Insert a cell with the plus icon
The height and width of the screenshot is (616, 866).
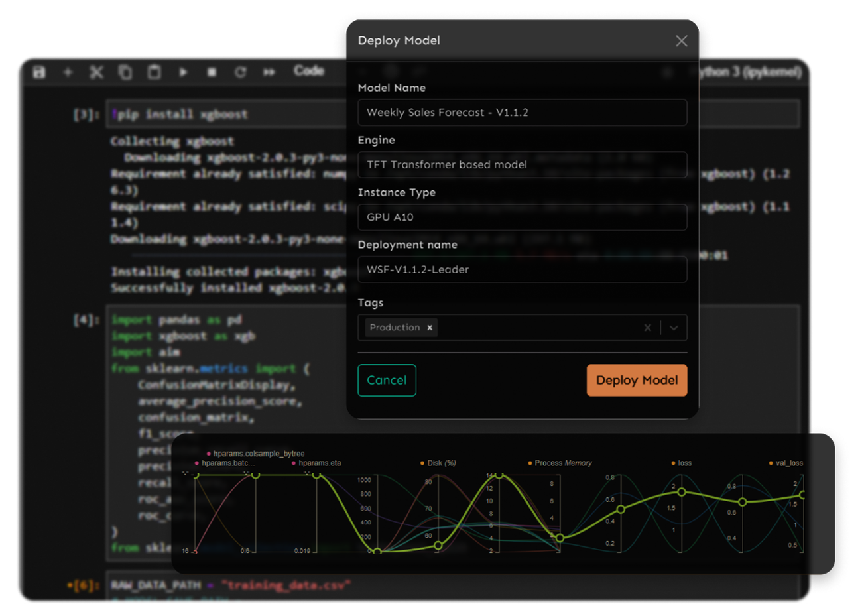68,72
